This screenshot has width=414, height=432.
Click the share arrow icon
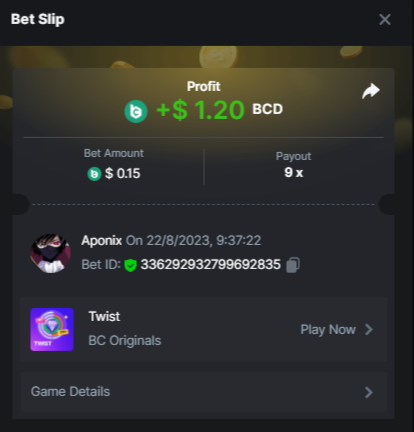[x=371, y=91]
